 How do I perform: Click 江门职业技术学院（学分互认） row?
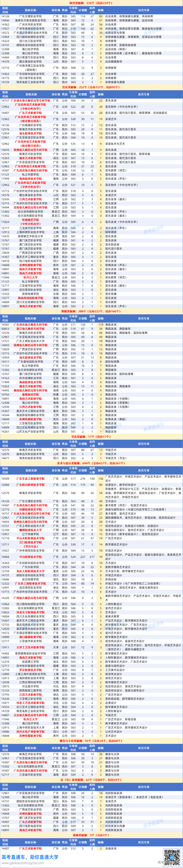(91, 544)
